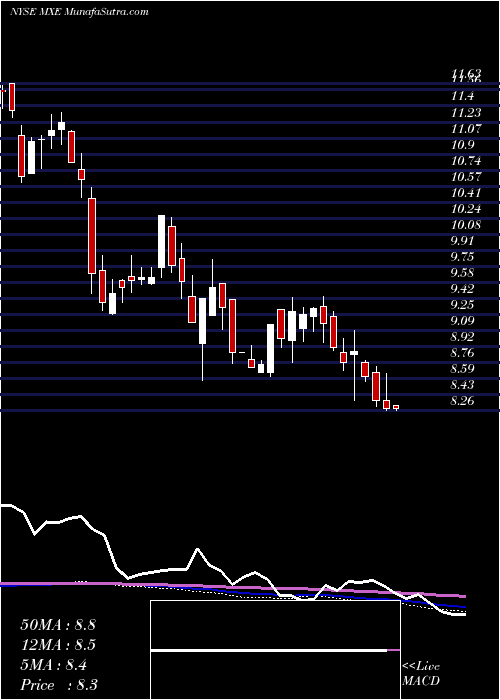The image size is (500, 700).
Task: Click the 11.23 price axis label
Action: [466, 112]
